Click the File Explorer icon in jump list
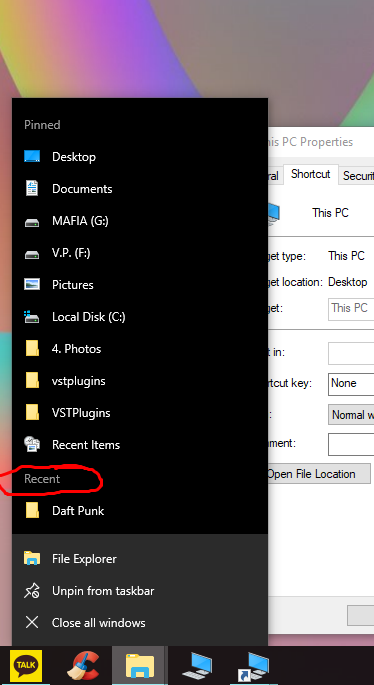This screenshot has width=374, height=685. click(x=32, y=558)
